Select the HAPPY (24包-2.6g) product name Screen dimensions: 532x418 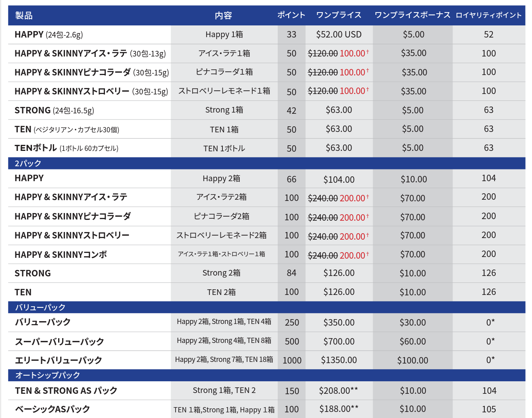tap(49, 35)
